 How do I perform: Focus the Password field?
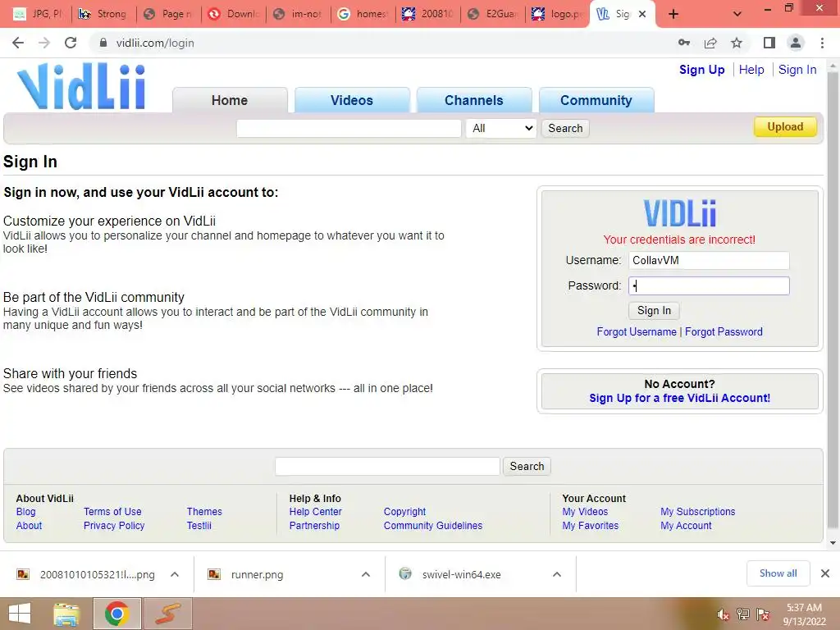[x=709, y=286]
